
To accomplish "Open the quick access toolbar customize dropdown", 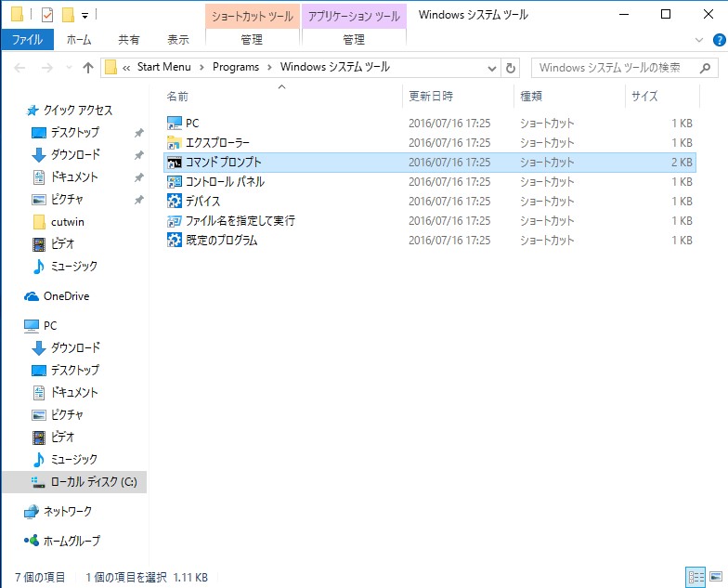I will (x=85, y=15).
